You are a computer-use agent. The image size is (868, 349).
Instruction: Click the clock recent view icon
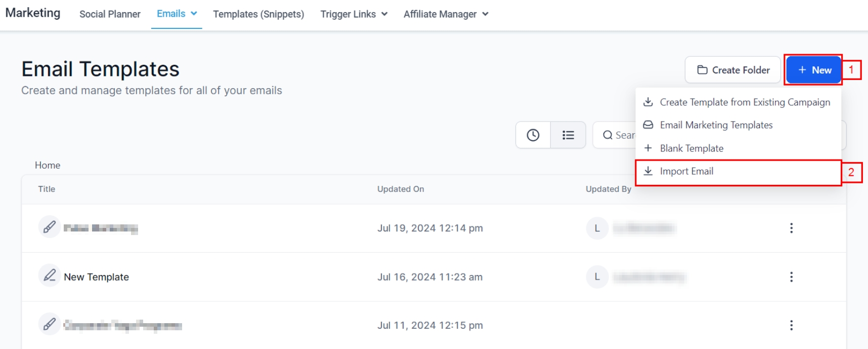[533, 135]
